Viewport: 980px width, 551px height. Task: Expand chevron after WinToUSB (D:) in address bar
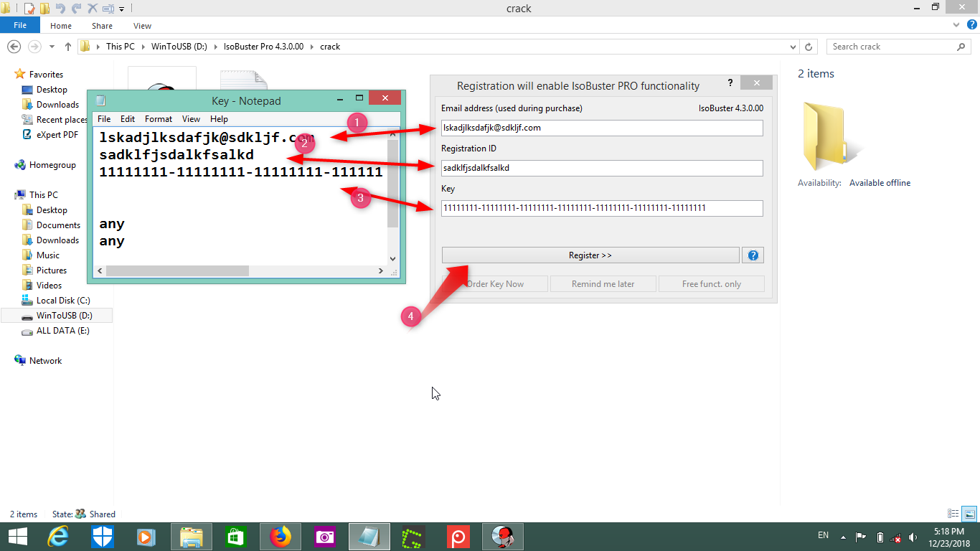coord(215,47)
